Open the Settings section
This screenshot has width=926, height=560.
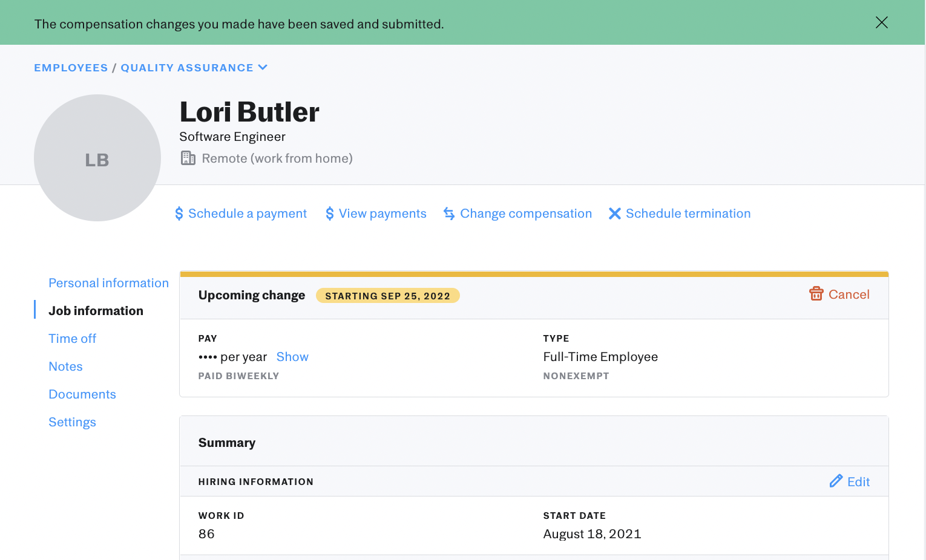[72, 422]
